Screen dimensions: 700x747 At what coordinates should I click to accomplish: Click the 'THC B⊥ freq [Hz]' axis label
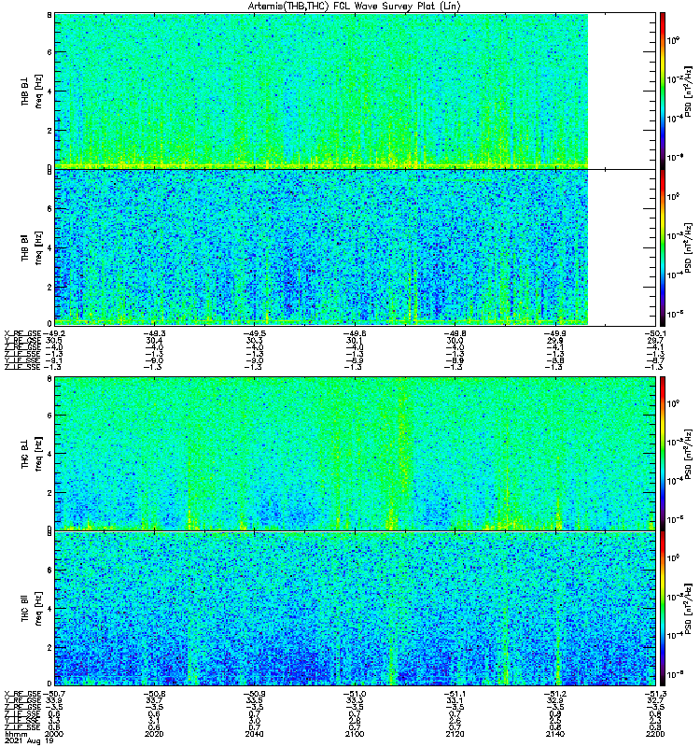(x=31, y=453)
